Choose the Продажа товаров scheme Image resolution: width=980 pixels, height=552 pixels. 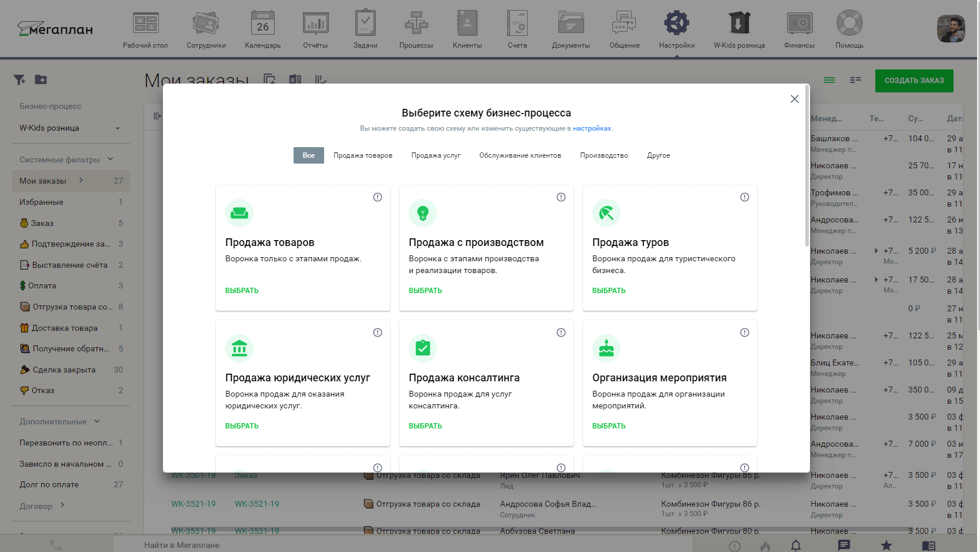(242, 291)
